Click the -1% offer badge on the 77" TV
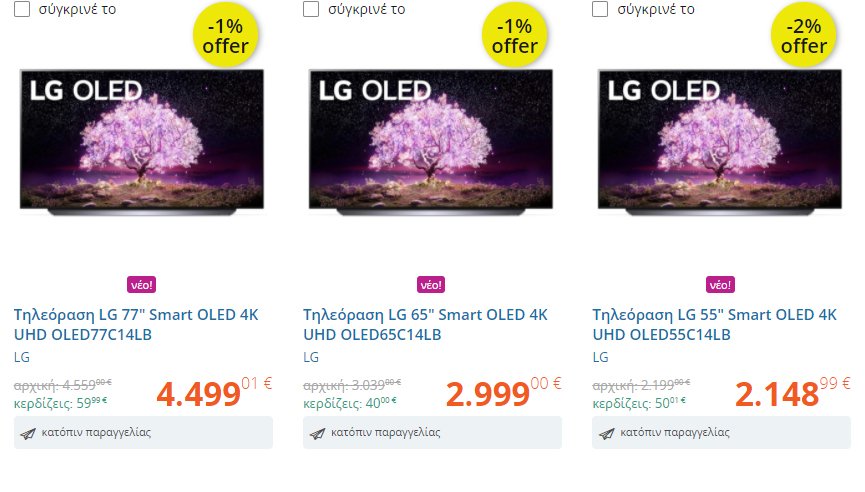 click(x=226, y=35)
